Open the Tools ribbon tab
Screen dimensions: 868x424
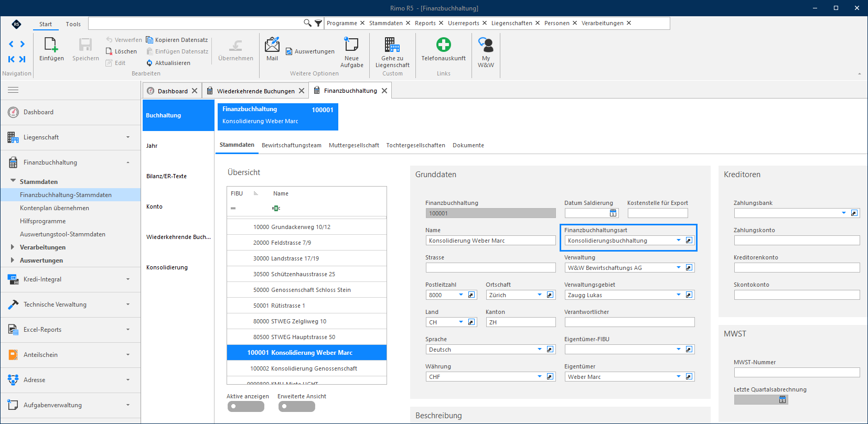[x=73, y=24]
